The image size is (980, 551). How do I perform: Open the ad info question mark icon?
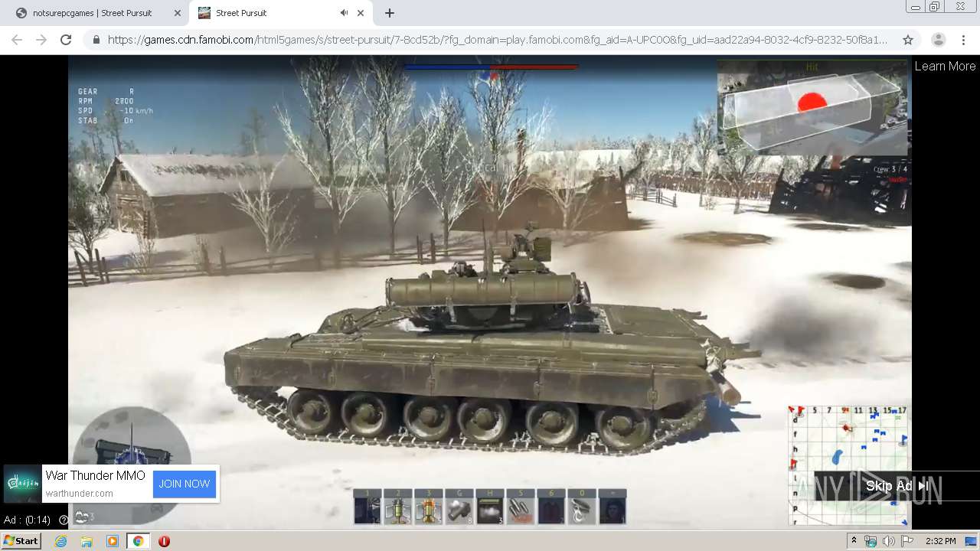(64, 520)
